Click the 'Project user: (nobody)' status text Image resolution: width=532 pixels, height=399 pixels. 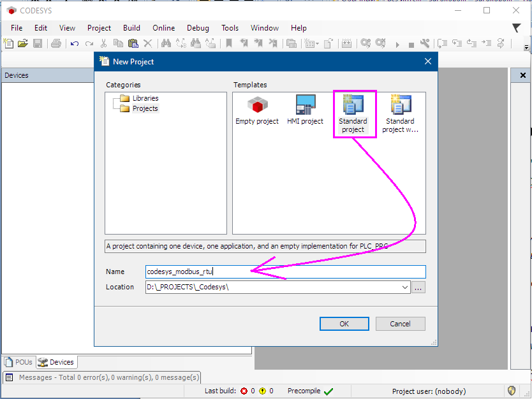[x=429, y=391]
